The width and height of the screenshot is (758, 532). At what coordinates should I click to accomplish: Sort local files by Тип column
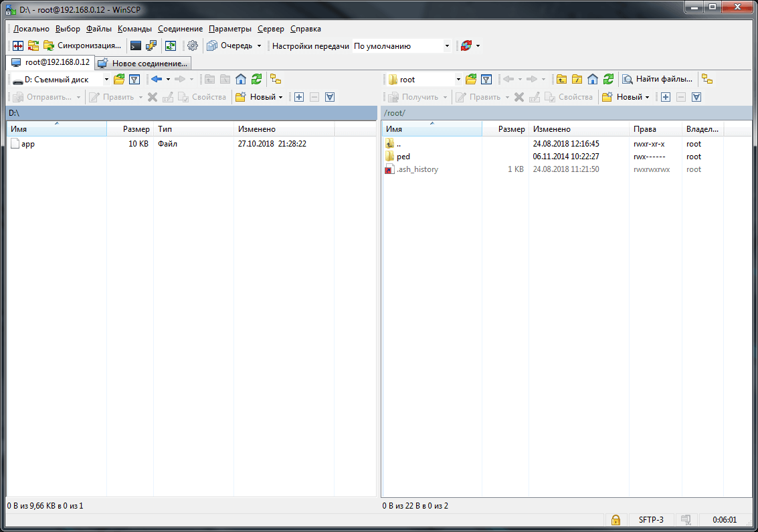tap(193, 129)
